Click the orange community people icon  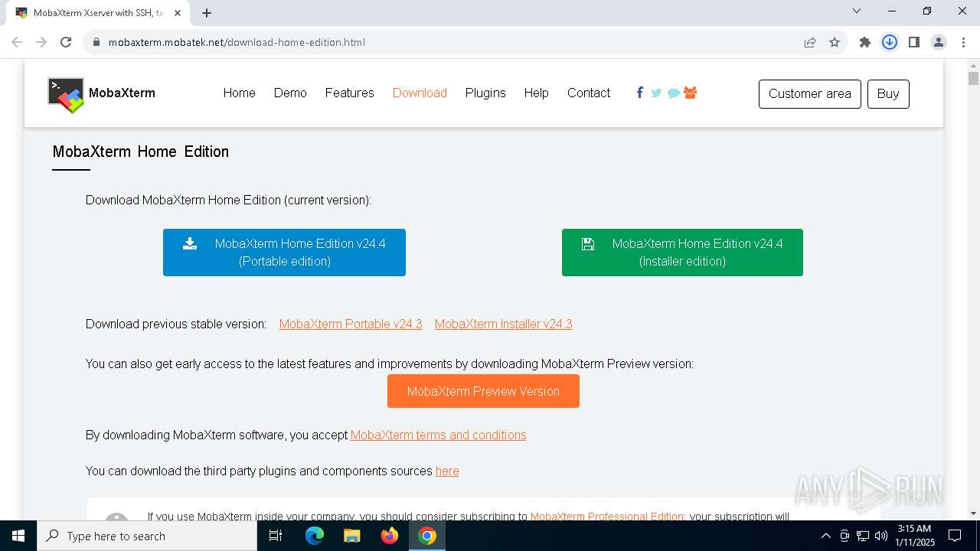tap(690, 93)
